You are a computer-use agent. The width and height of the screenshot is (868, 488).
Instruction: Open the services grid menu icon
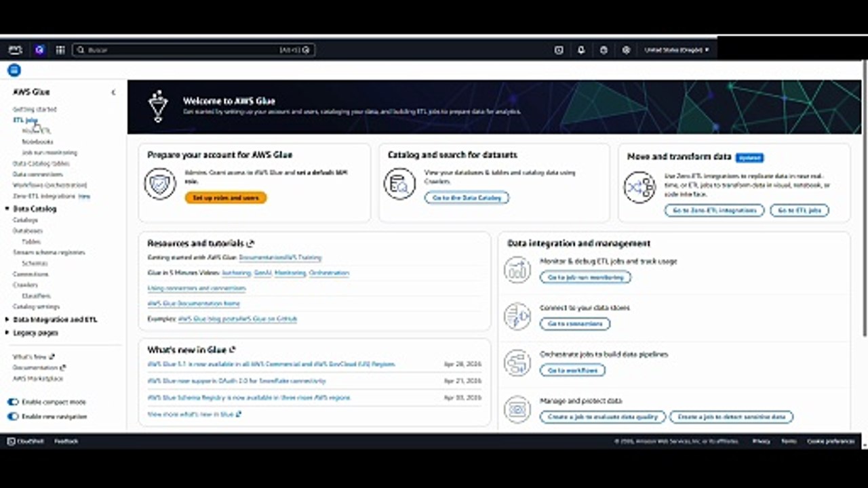pos(60,49)
